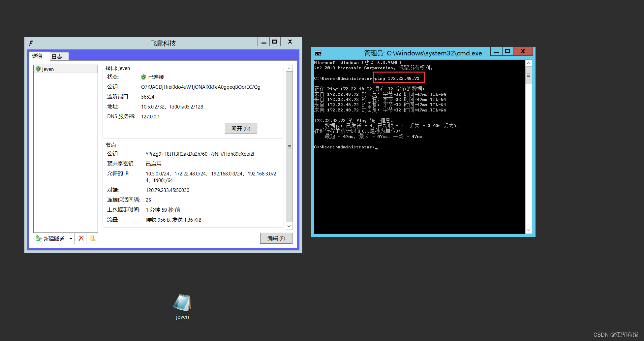Screen dimensions: 644x341
Task: Open the jeven desktop file icon
Action: pos(182,307)
